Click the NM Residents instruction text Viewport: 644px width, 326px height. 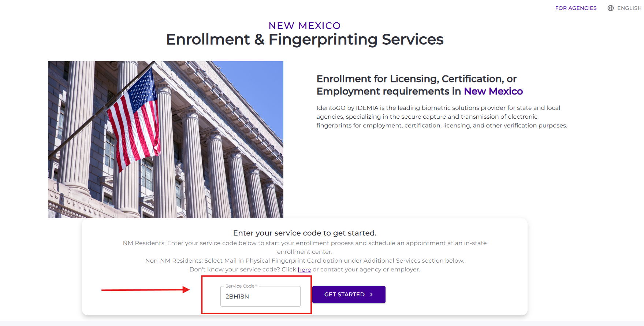pyautogui.click(x=305, y=243)
